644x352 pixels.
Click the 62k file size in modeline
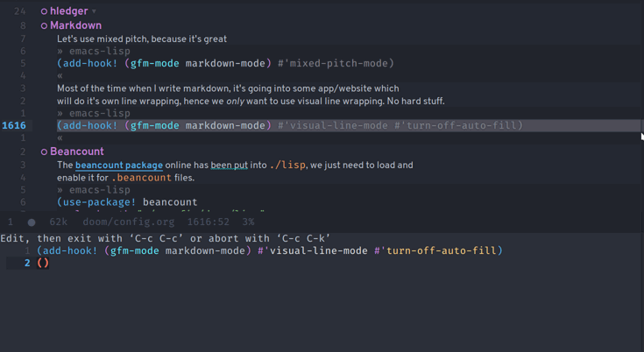click(x=59, y=222)
